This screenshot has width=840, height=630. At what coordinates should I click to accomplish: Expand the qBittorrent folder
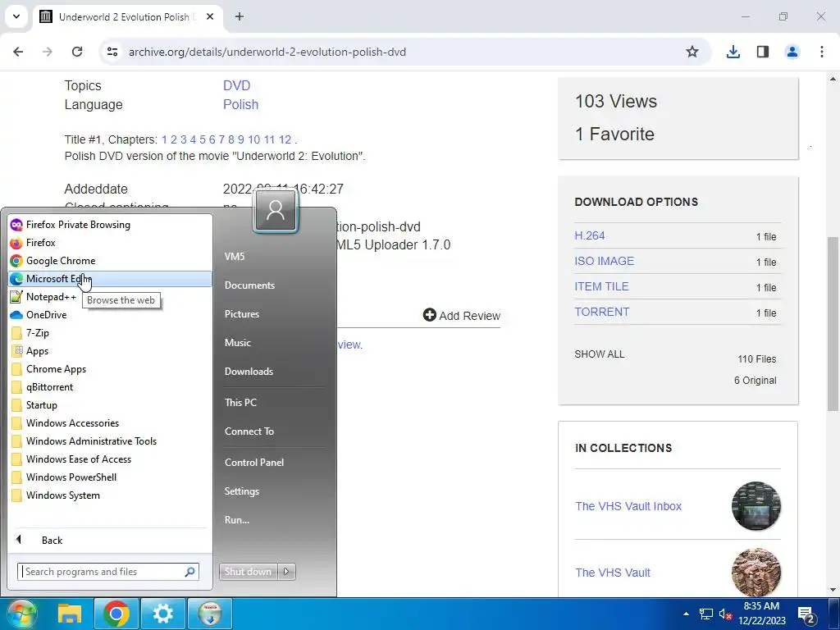pos(110,387)
